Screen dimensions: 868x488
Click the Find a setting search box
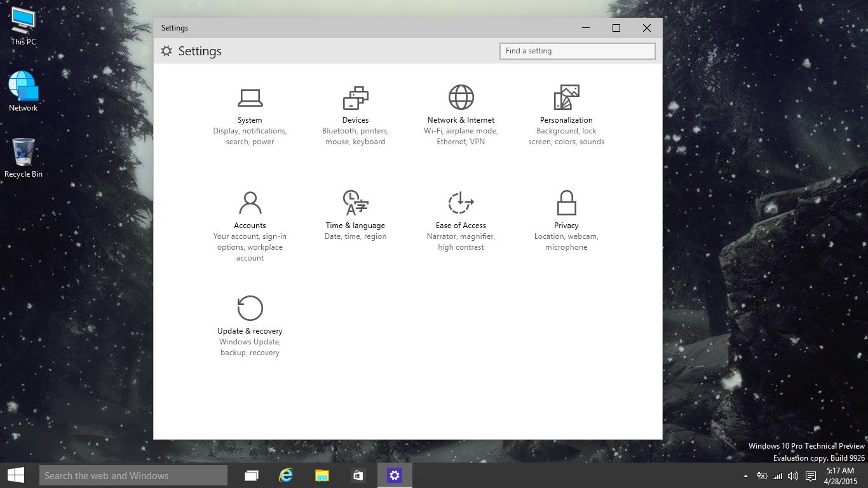pos(578,51)
